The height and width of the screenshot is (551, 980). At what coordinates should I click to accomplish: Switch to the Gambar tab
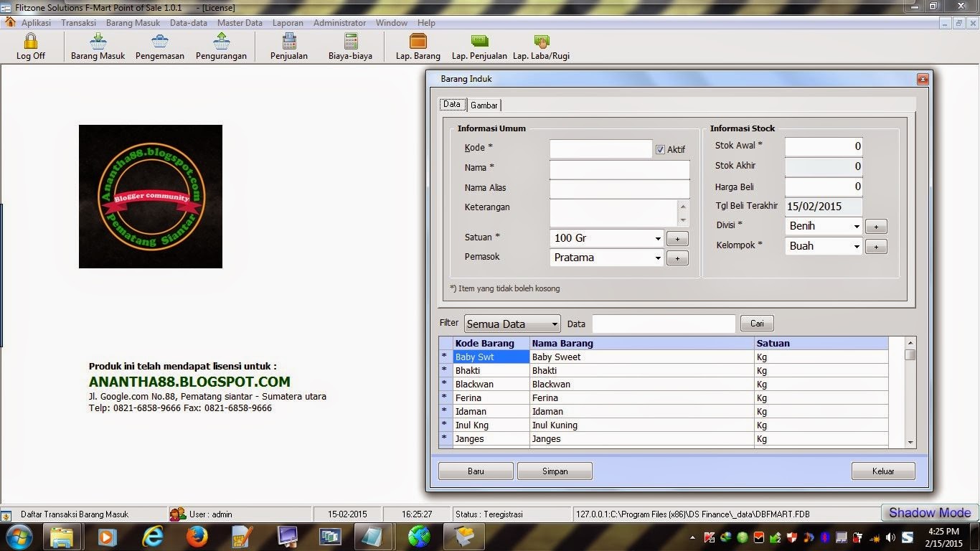484,105
